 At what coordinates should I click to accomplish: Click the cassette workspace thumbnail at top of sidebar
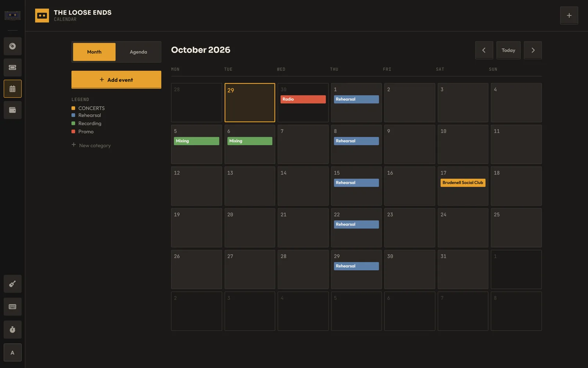click(x=12, y=15)
